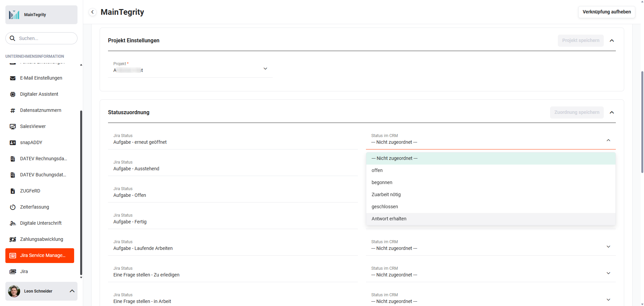Screen dimensions: 644x306
Task: Collapse the Statuszuordnung section
Action: point(612,113)
